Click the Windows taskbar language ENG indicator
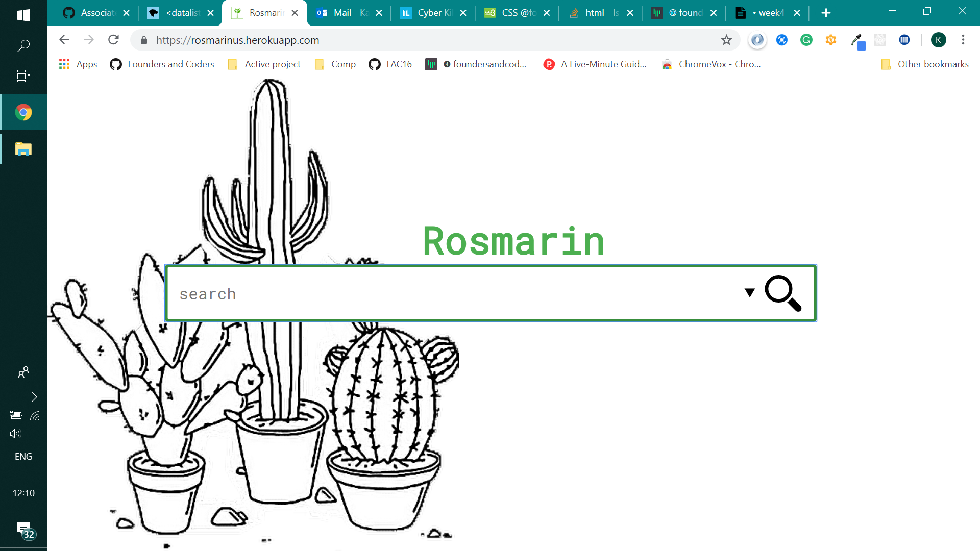 point(22,456)
